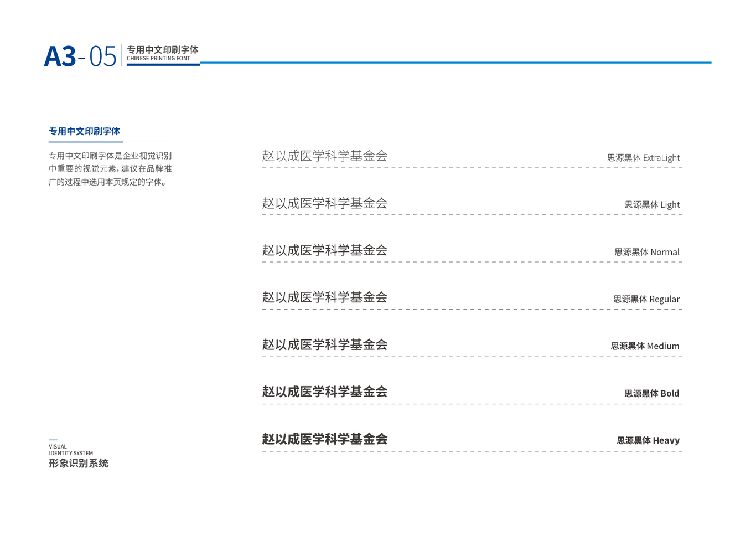
Task: Click the sample text in the Light row
Action: pos(325,203)
